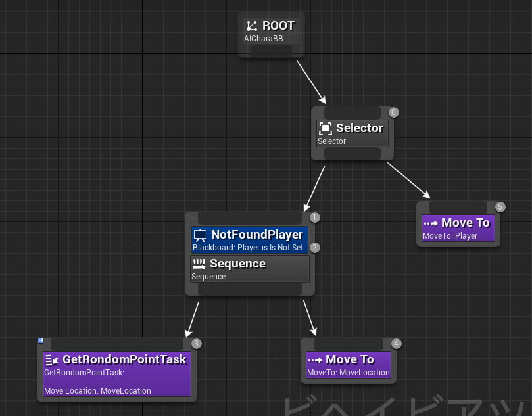Screen dimensions: 532x416
Task: Click the "Blackboard: Player is Is Not Set" text
Action: [x=248, y=248]
